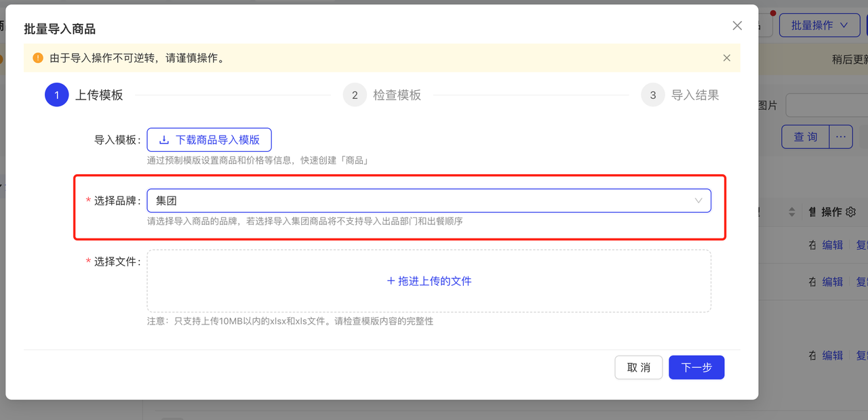Viewport: 868px width, 420px height.
Task: Click the 选择文件 field label
Action: 114,261
